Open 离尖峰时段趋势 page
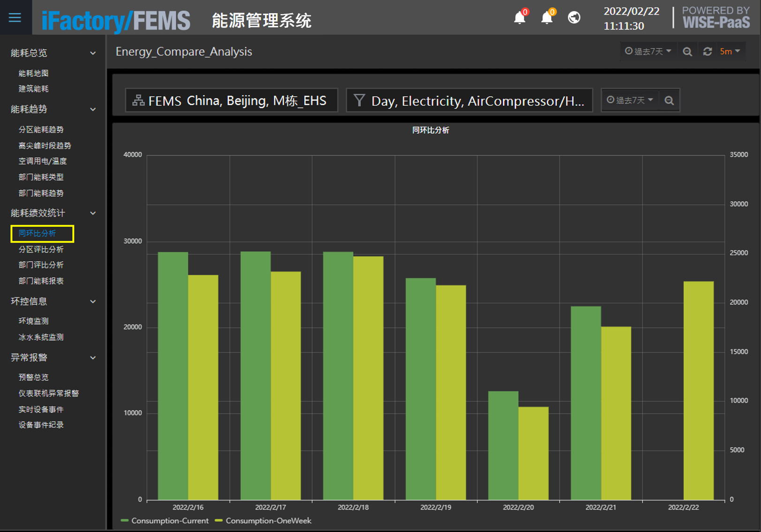The width and height of the screenshot is (761, 532). point(45,145)
